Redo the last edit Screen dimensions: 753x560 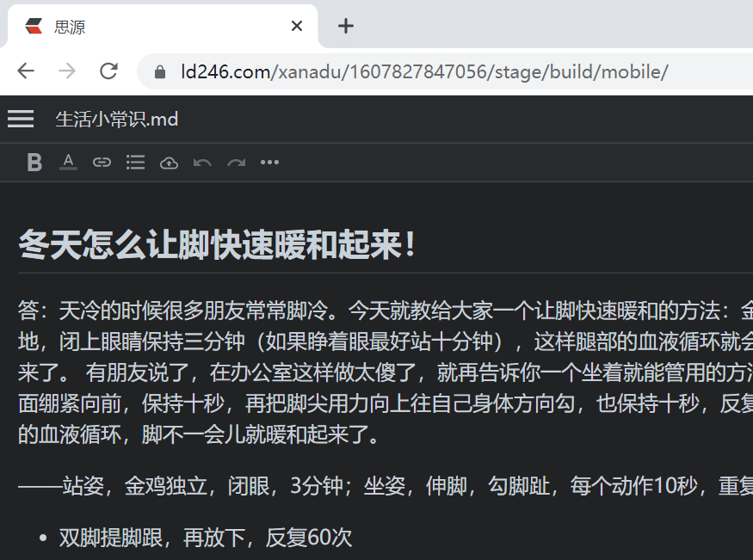pos(236,162)
